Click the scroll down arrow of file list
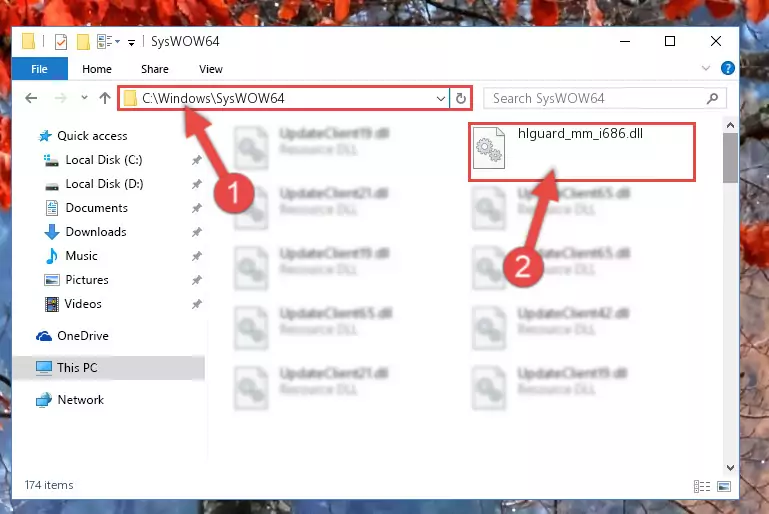Screen dimensions: 769x514 (730, 468)
